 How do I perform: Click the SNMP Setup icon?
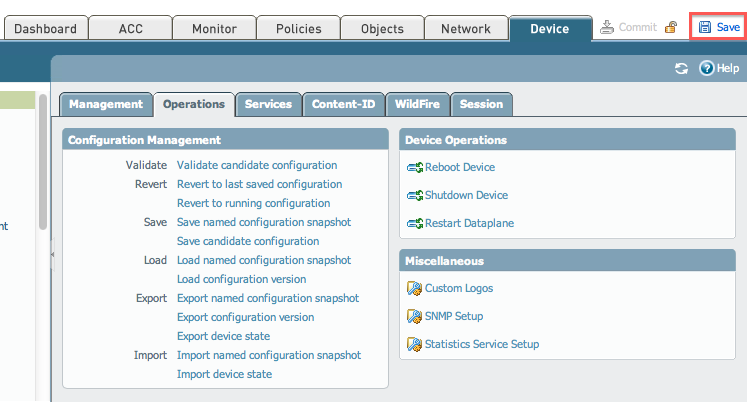[x=414, y=316]
